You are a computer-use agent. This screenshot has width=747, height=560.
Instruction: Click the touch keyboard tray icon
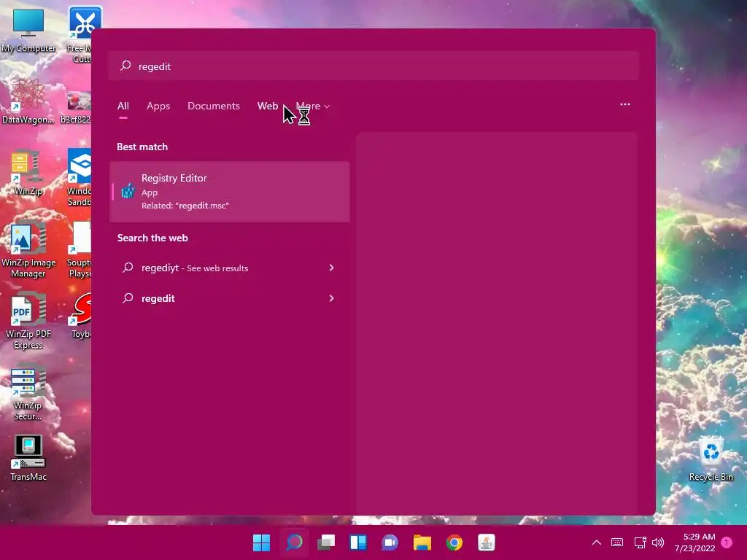pos(617,542)
